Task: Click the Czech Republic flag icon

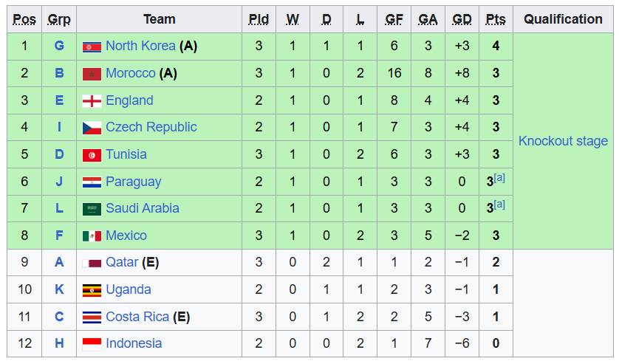Action: [x=91, y=128]
